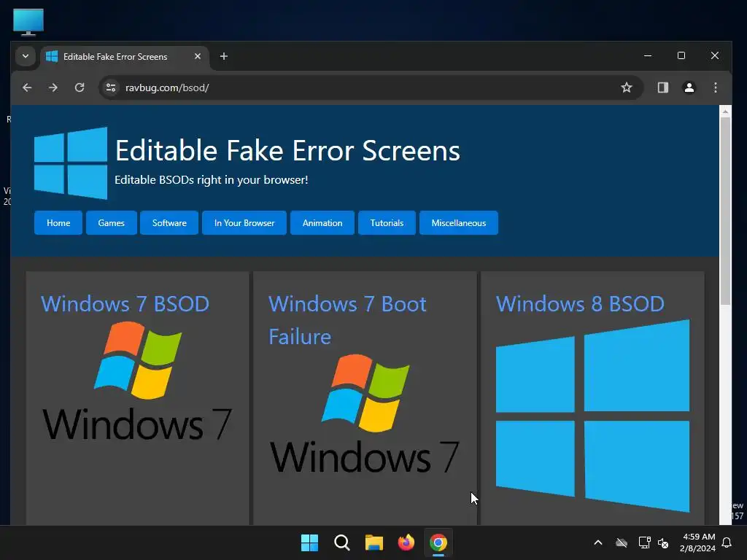Viewport: 747px width, 560px height.
Task: Open the Windows 7 BSOD link
Action: (125, 304)
